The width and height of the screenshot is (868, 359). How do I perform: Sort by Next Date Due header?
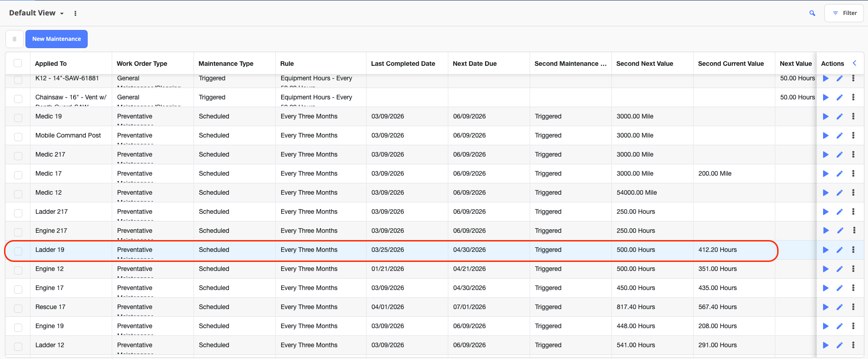[x=475, y=64]
